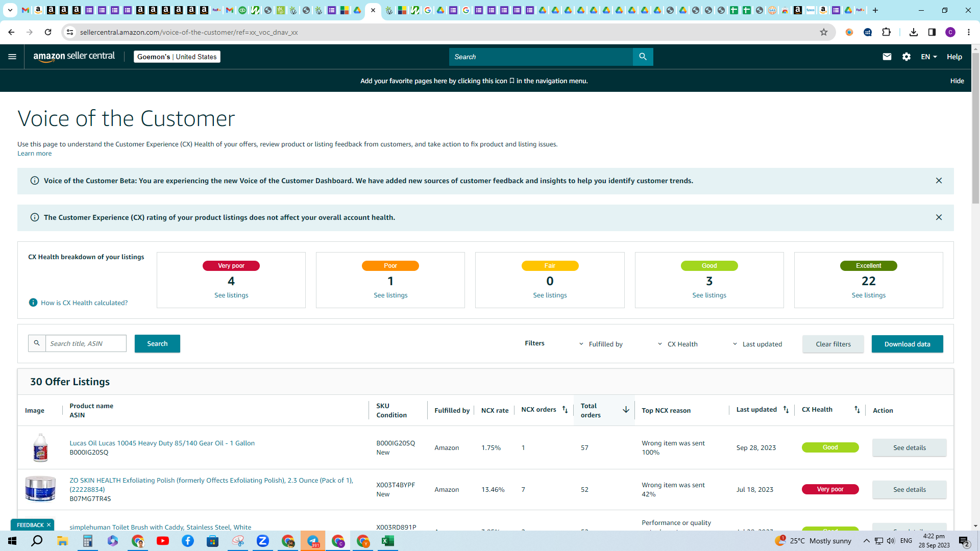Sort by Last updated column arrows
Viewport: 980px width, 551px height.
tap(786, 410)
